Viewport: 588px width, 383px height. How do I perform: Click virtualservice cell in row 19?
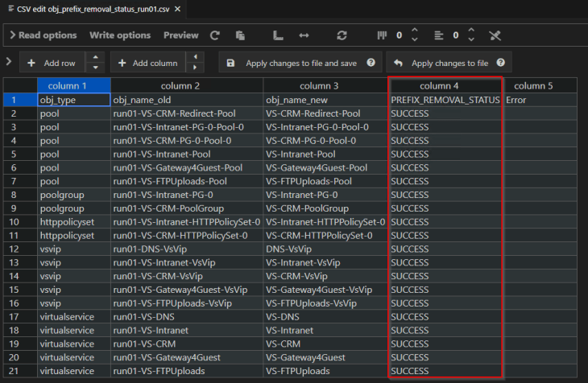pyautogui.click(x=74, y=344)
